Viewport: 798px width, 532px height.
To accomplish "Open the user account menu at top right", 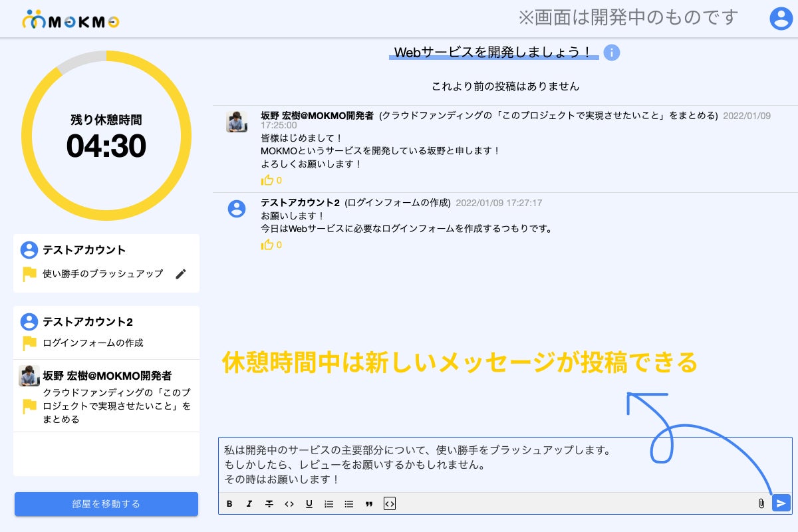I will (781, 19).
